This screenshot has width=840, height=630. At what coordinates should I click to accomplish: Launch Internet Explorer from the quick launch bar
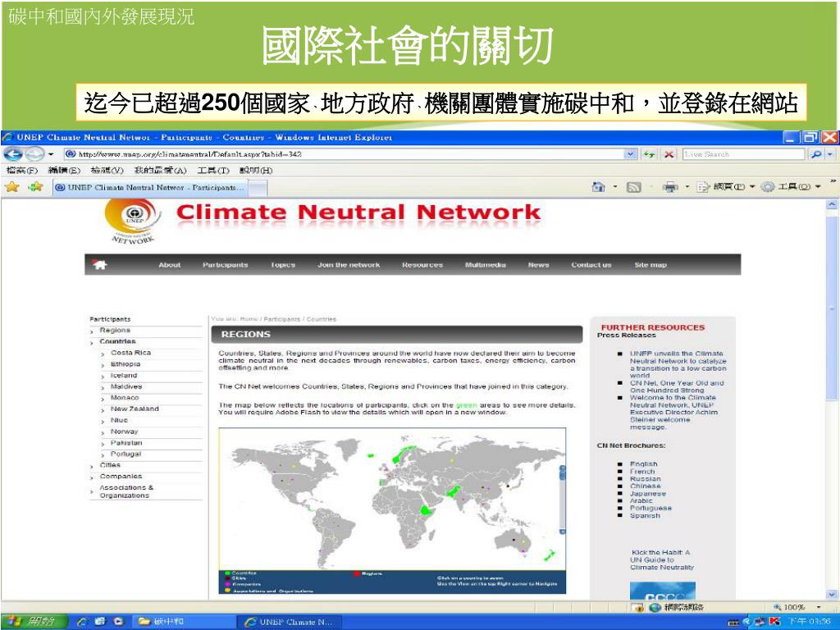[x=82, y=622]
